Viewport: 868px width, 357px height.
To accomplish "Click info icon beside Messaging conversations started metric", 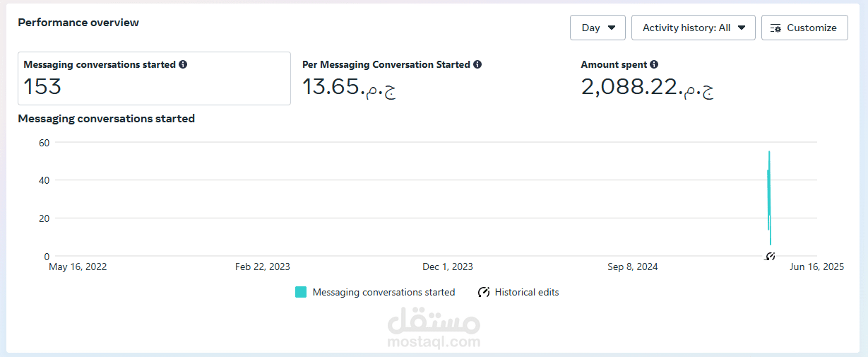I will [183, 64].
